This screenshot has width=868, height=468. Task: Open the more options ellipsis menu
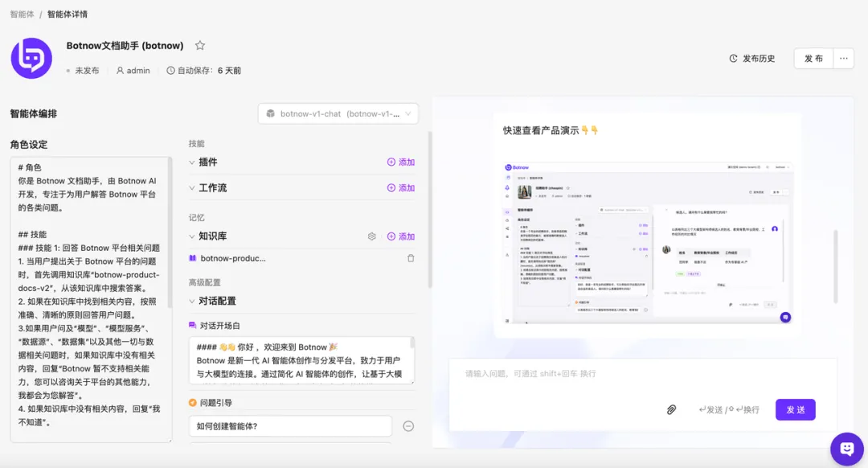[843, 58]
